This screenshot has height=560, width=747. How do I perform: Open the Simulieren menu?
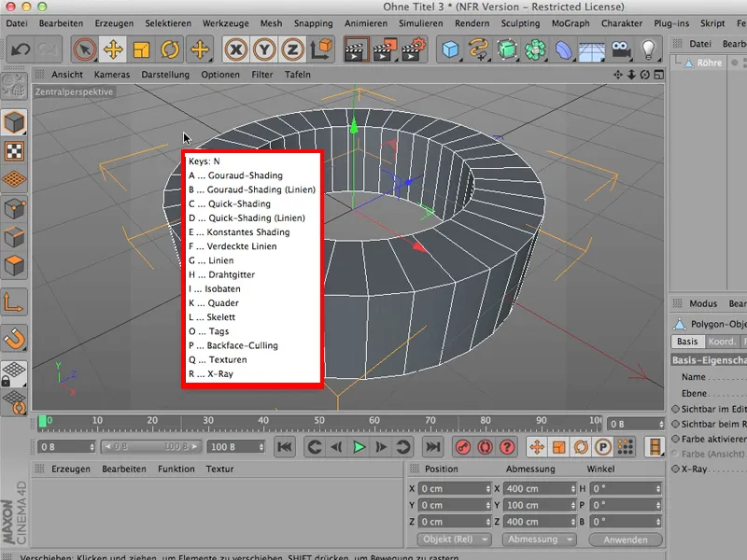click(421, 23)
